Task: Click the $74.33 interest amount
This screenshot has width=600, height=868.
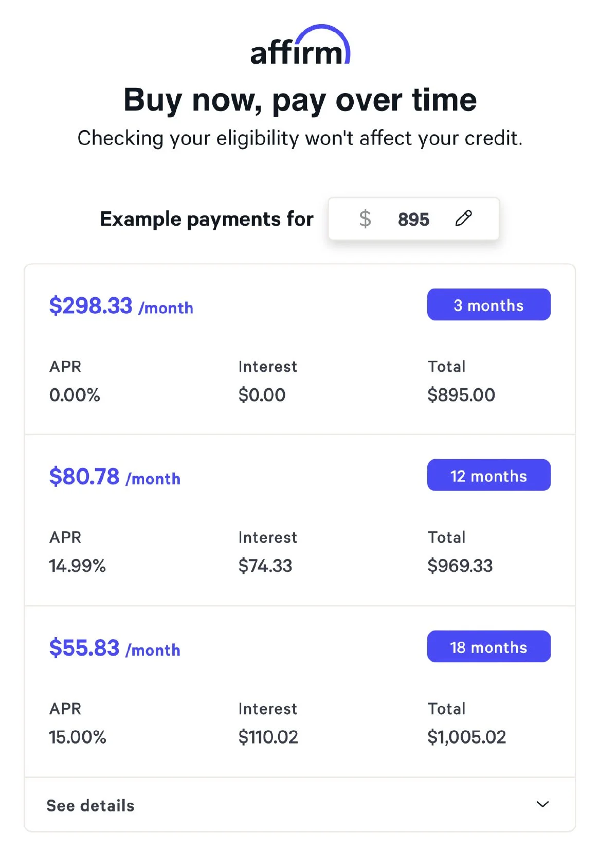Action: (x=265, y=566)
